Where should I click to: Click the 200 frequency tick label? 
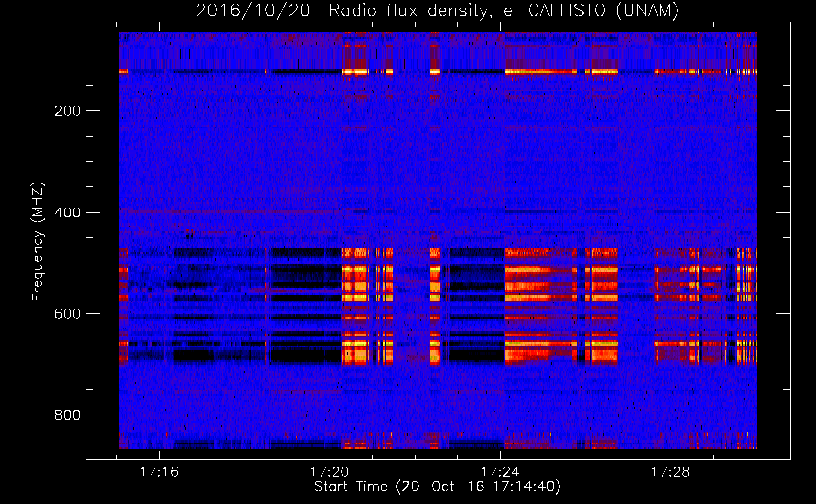pos(68,111)
